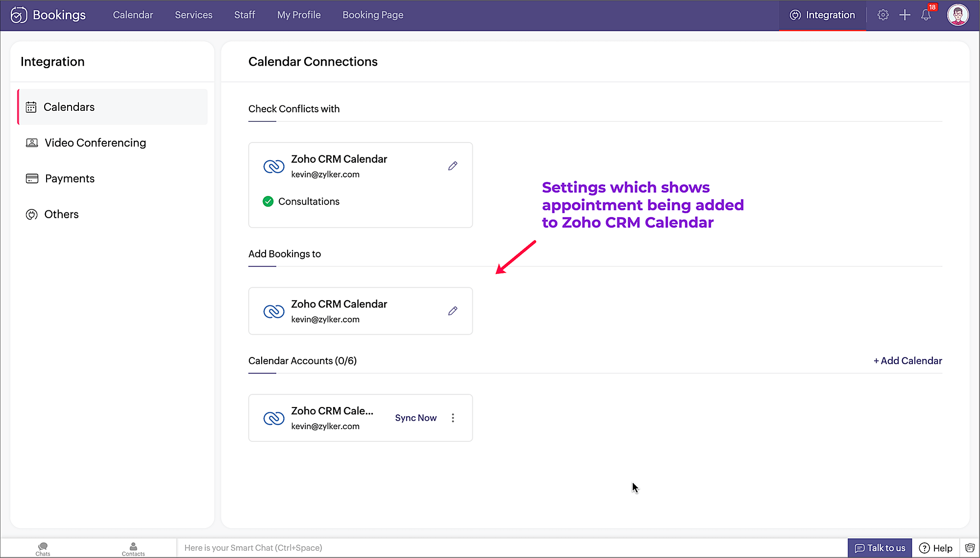Open the settings gear icon
This screenshot has height=558, width=980.
[x=883, y=15]
